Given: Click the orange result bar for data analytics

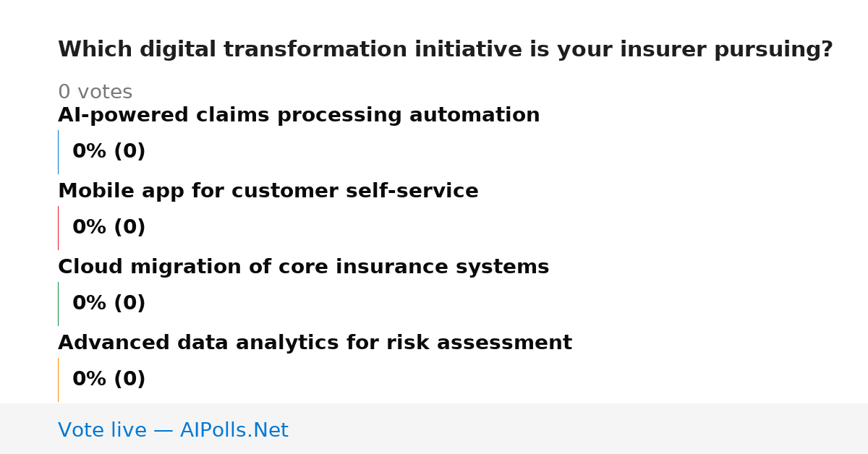Looking at the screenshot, I should pyautogui.click(x=58, y=380).
